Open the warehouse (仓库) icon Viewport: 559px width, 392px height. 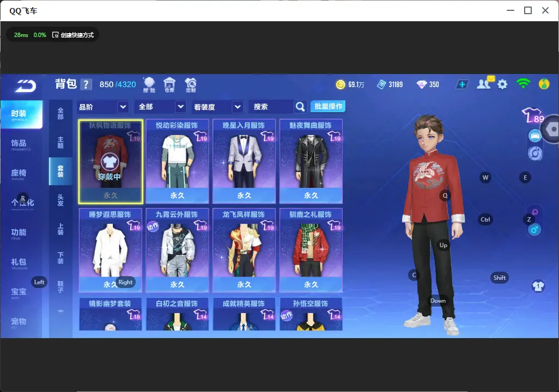(169, 85)
